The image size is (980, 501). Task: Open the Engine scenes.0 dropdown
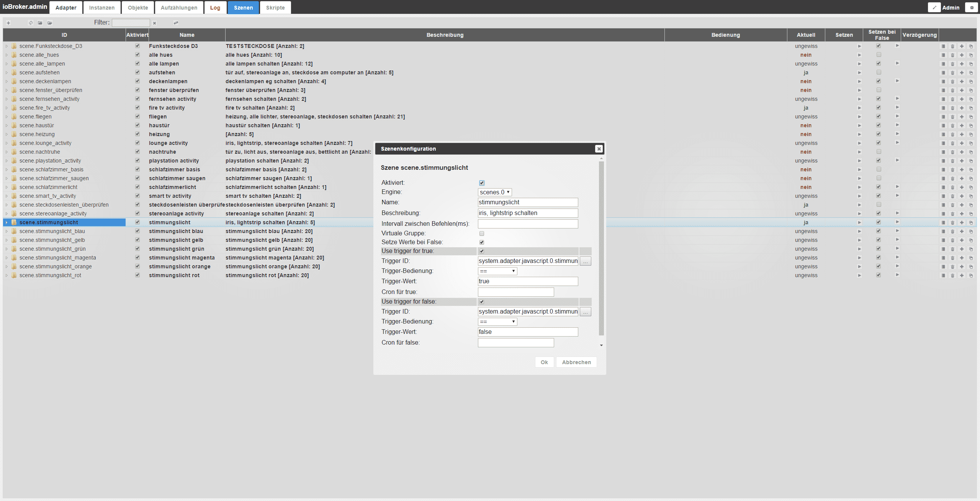point(494,192)
